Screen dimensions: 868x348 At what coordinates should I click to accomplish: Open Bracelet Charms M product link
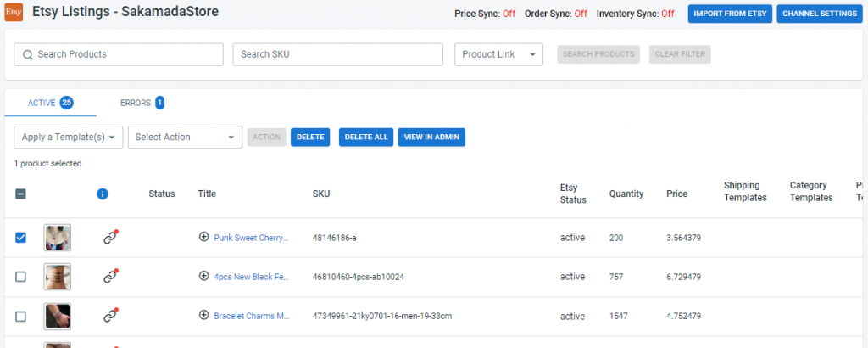coord(252,316)
